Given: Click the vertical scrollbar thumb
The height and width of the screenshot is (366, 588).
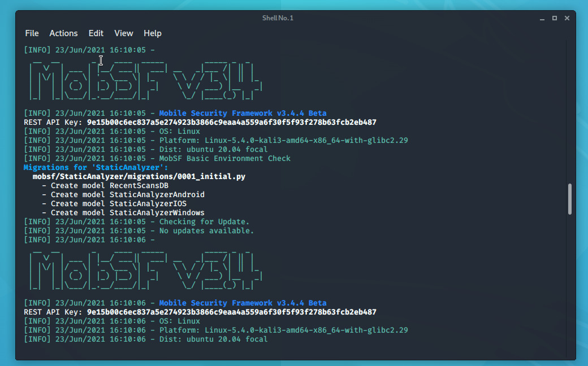Looking at the screenshot, I should click(x=569, y=199).
